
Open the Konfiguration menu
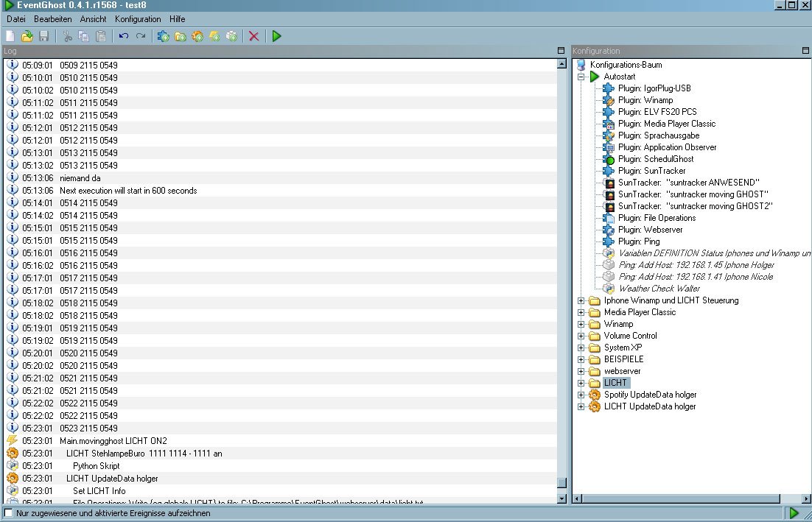pyautogui.click(x=138, y=19)
